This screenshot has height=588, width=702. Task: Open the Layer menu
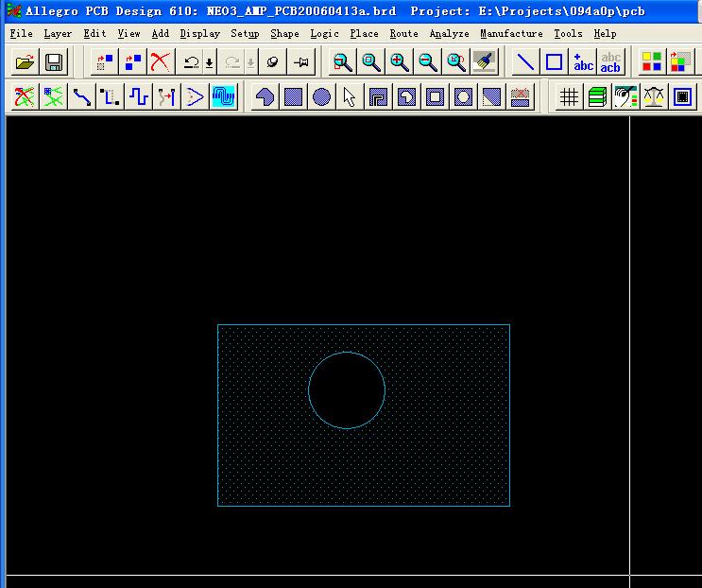click(x=58, y=34)
